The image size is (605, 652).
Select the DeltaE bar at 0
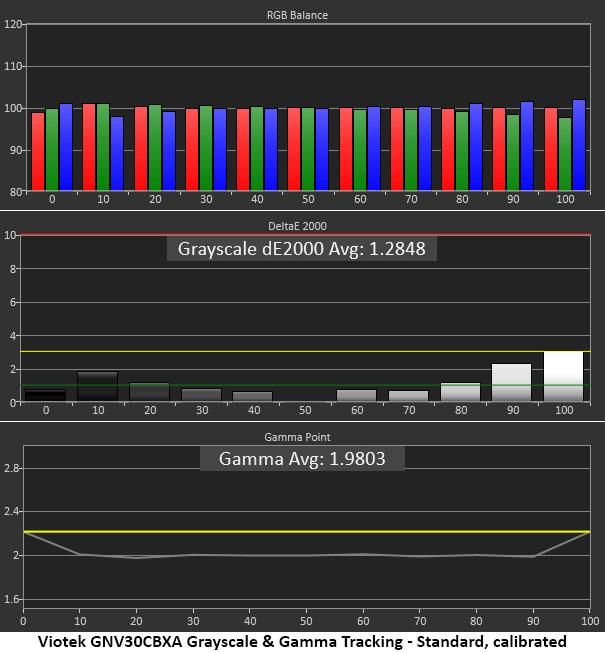pos(45,395)
